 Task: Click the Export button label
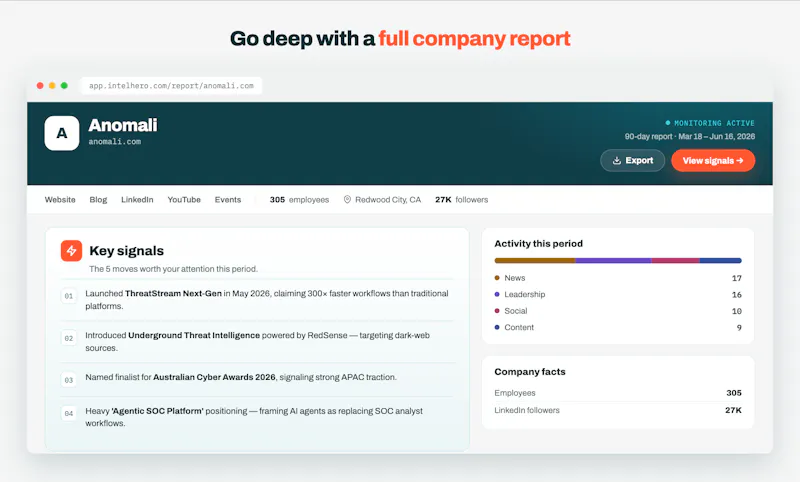click(639, 161)
